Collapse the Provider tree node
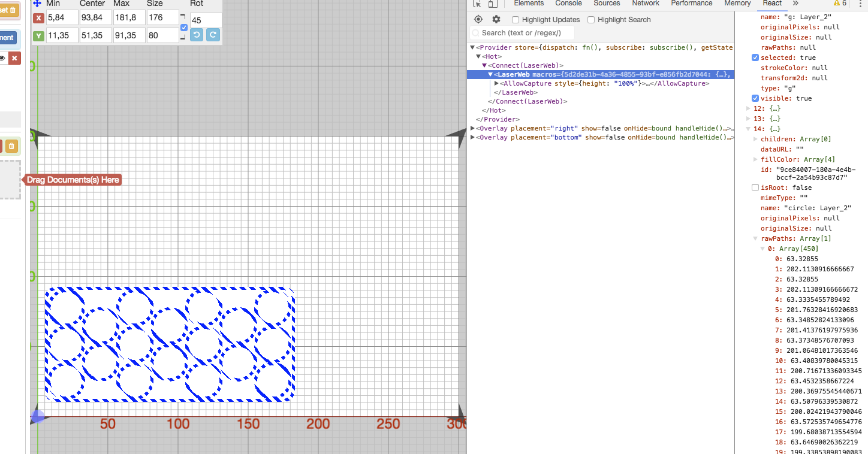 pos(472,47)
